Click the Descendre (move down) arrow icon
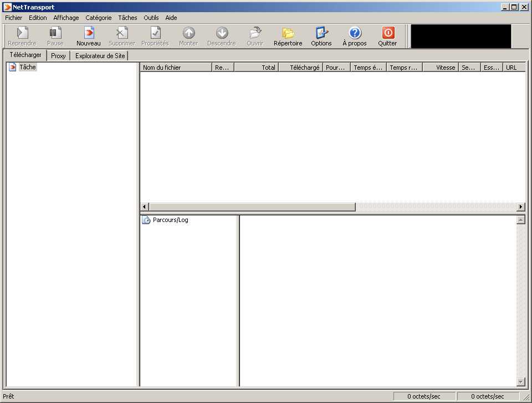 (x=222, y=33)
